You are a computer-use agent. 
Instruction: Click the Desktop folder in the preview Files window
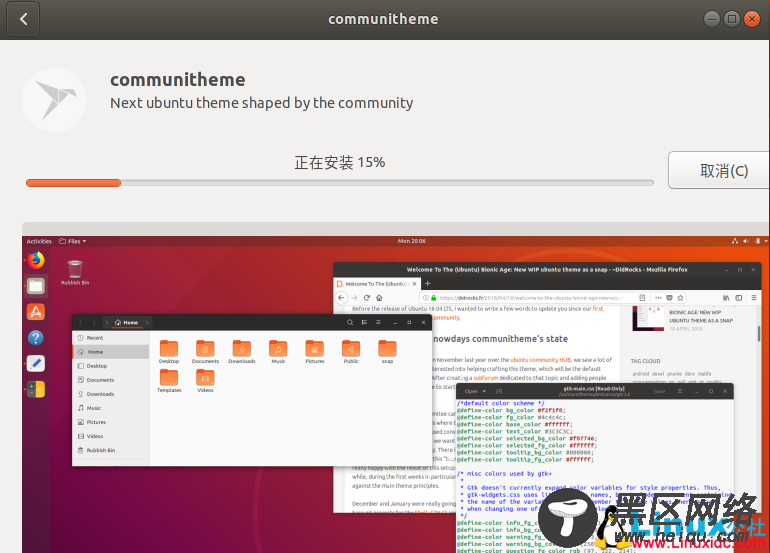(x=169, y=352)
